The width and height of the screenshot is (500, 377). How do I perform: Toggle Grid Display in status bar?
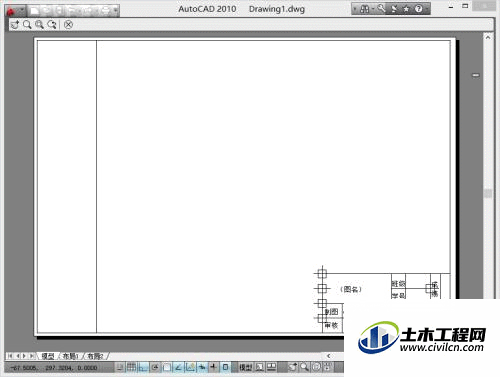pos(131,367)
